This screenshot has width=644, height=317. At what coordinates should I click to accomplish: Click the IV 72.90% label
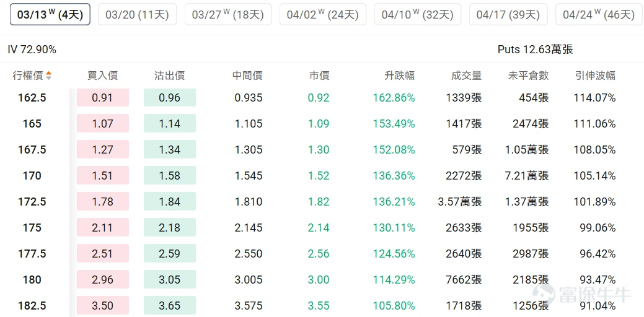pos(32,50)
